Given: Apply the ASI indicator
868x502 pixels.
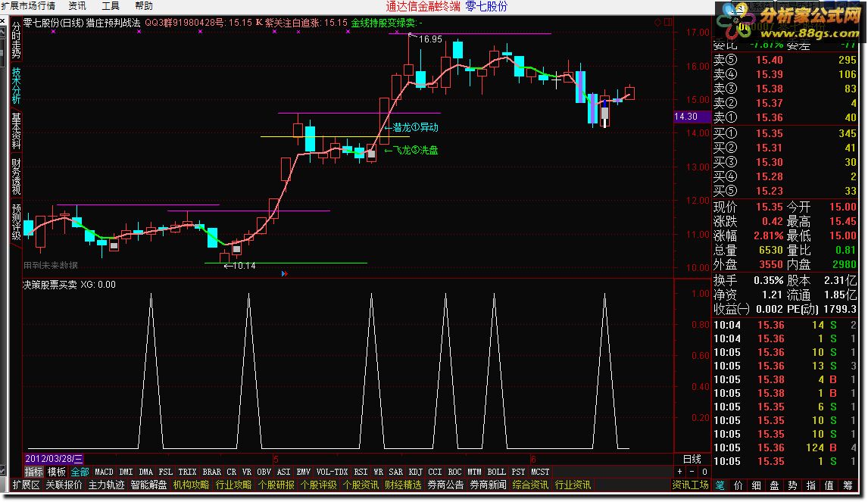Looking at the screenshot, I should click(283, 472).
